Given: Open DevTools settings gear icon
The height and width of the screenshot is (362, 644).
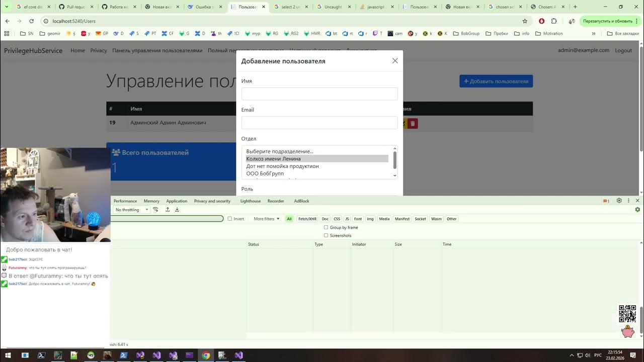Looking at the screenshot, I should [x=619, y=201].
